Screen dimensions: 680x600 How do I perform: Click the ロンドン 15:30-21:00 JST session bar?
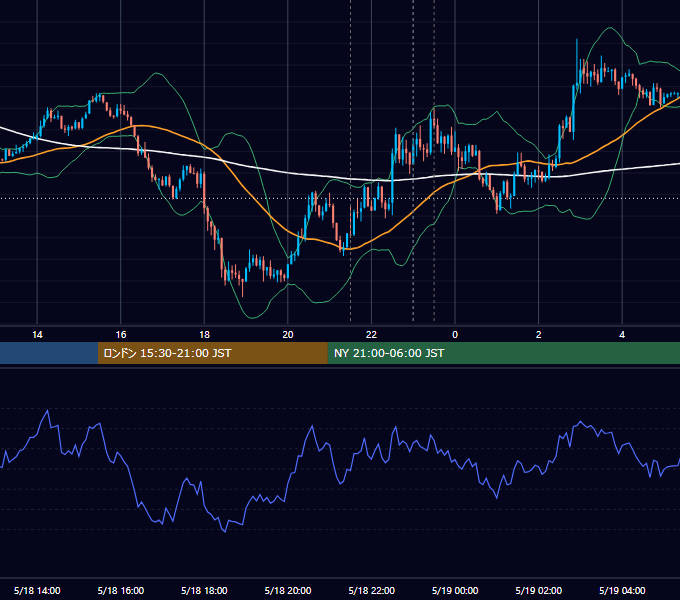click(x=212, y=353)
